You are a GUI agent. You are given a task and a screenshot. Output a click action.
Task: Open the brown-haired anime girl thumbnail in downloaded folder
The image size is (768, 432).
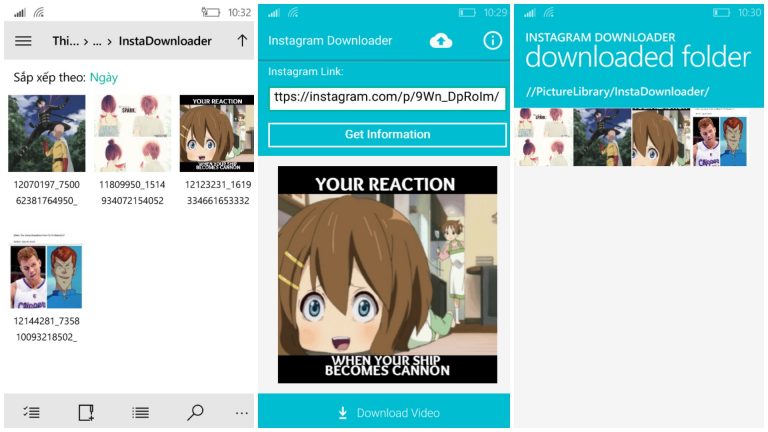pos(660,137)
